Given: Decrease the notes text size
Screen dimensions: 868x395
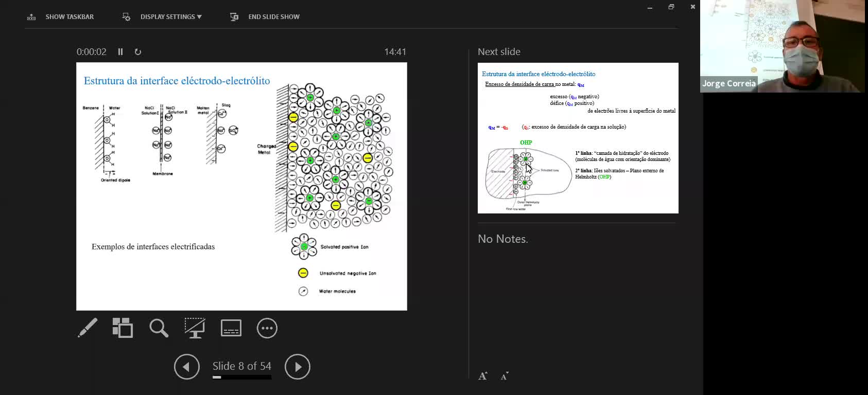Looking at the screenshot, I should click(x=505, y=376).
